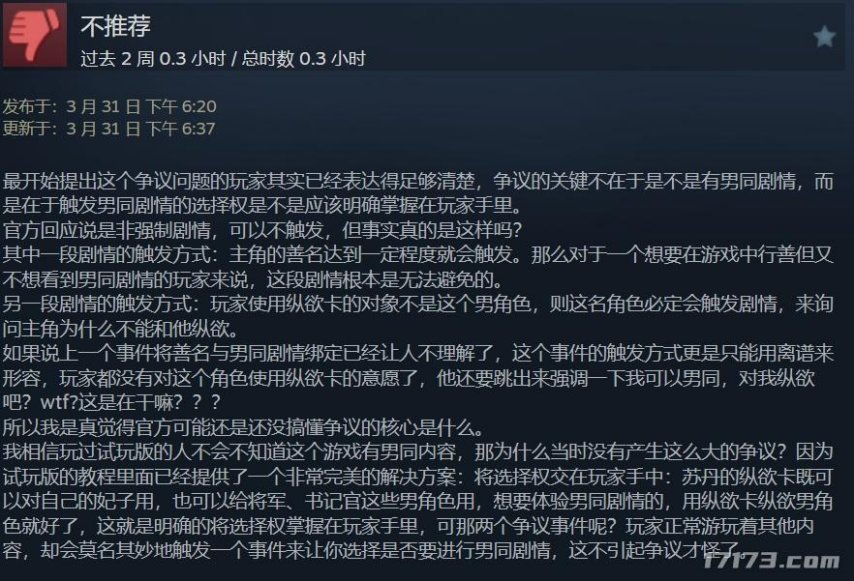This screenshot has height=581, width=854.
Task: Click the line starting 另一段剧情的触发方式
Action: 418,304
